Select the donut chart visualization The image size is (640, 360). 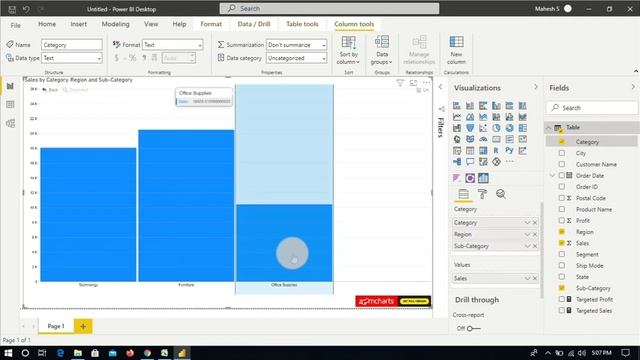tap(509, 128)
